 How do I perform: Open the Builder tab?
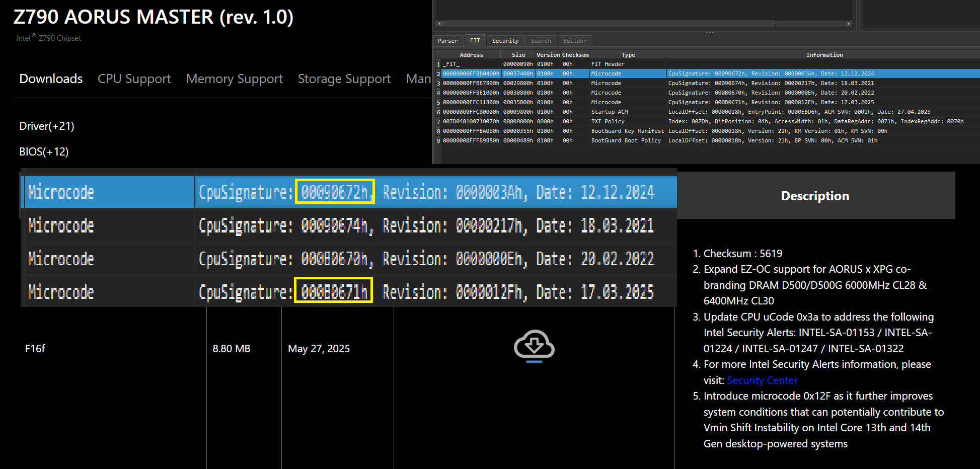575,41
